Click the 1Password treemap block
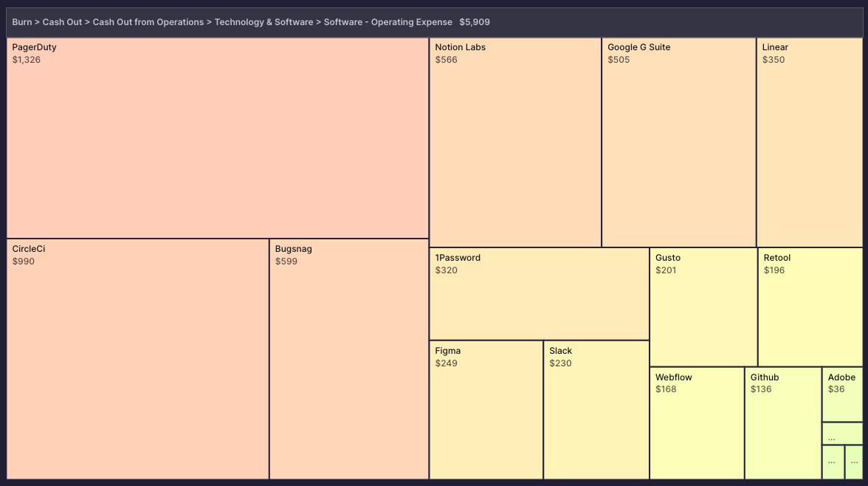868x486 pixels. tap(539, 294)
